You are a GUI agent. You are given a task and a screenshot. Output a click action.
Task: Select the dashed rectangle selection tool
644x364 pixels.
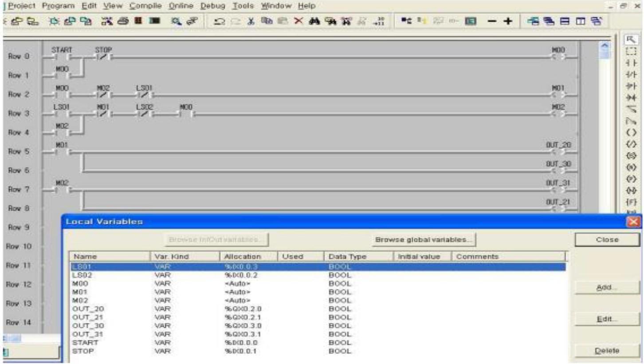coord(631,52)
